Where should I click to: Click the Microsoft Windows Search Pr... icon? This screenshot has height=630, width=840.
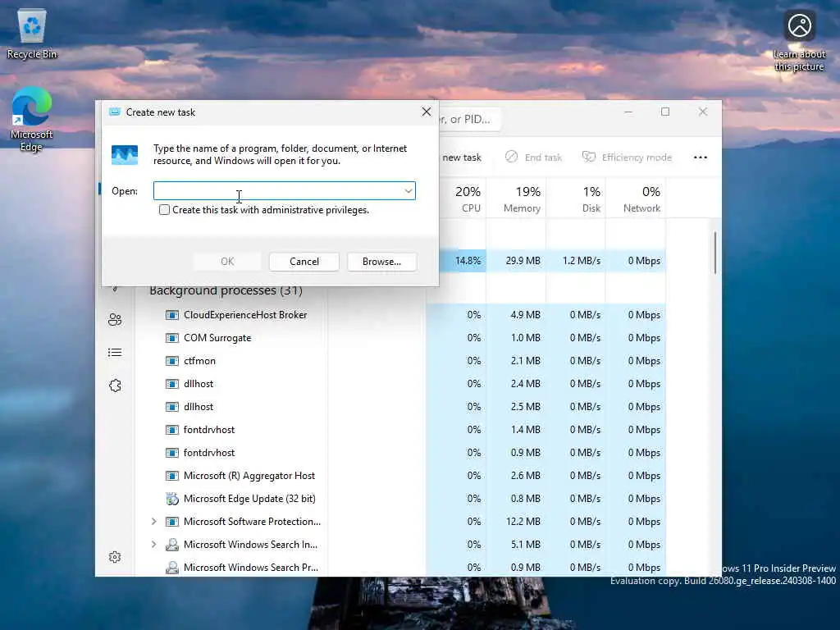pos(172,568)
